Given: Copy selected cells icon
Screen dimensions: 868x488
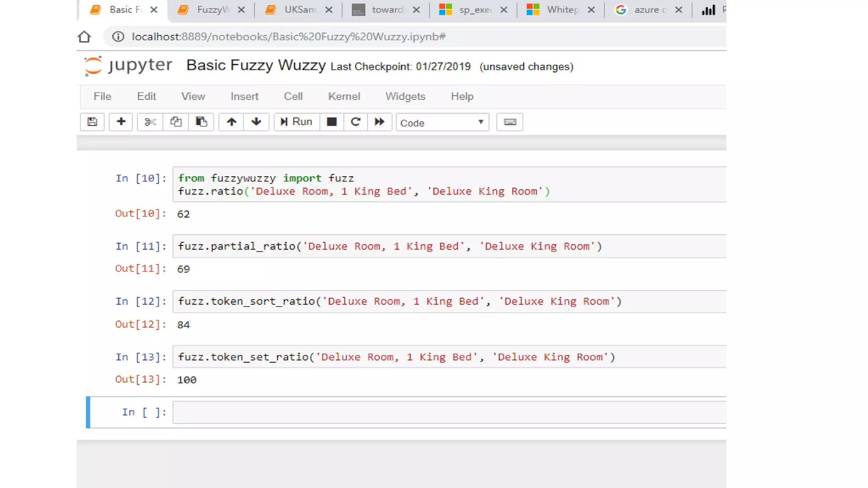Looking at the screenshot, I should pyautogui.click(x=175, y=122).
